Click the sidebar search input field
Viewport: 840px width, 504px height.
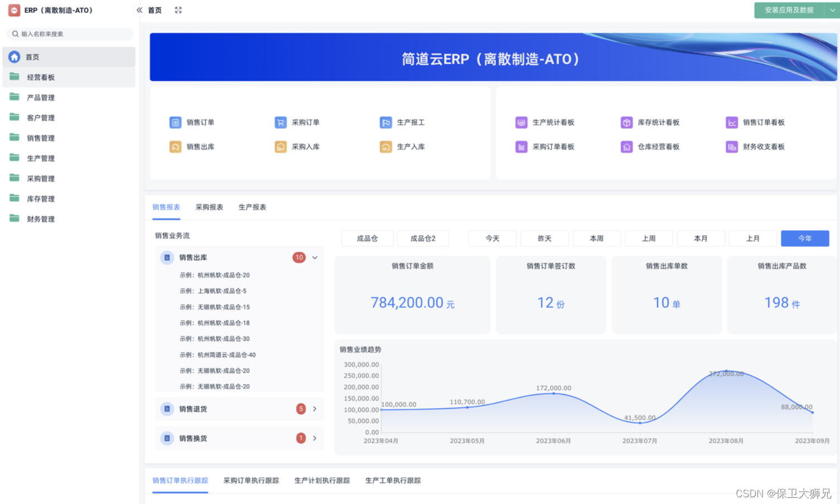point(69,34)
